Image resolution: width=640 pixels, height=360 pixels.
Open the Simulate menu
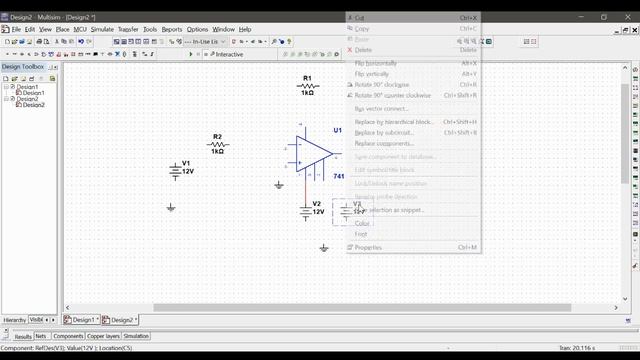coord(102,29)
